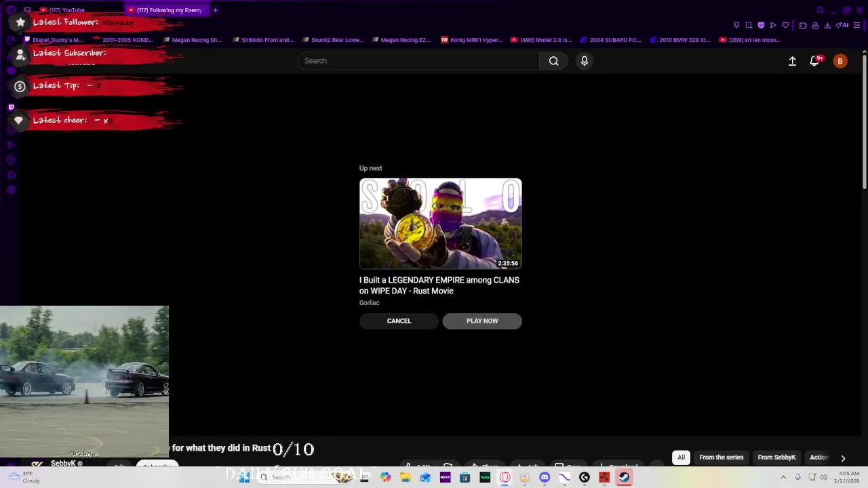Select the From SebbyK chip

tap(776, 457)
